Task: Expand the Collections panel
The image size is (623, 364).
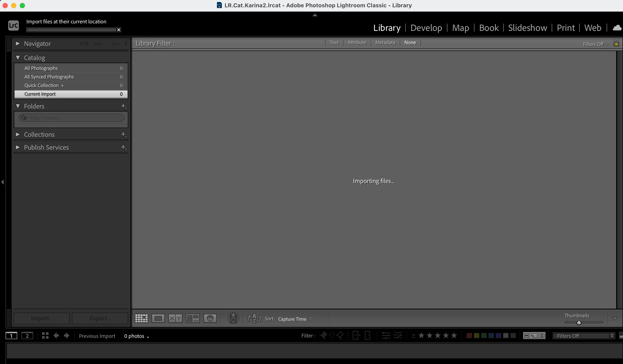Action: click(18, 134)
